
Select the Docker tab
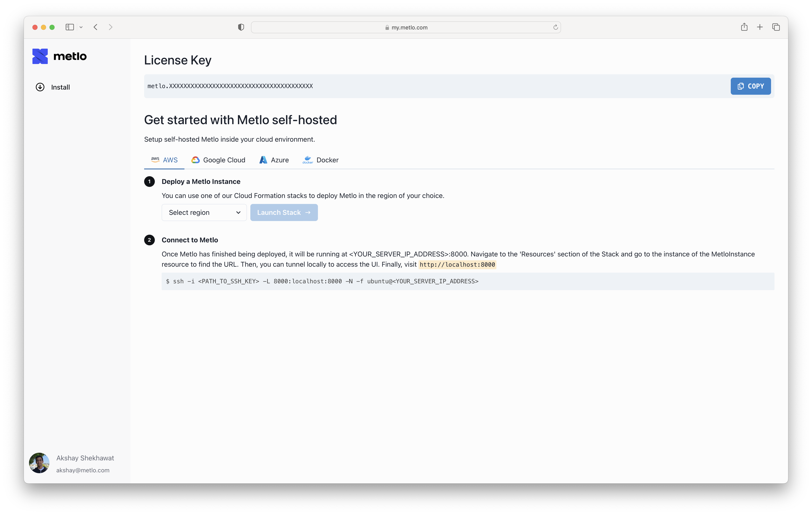(320, 160)
